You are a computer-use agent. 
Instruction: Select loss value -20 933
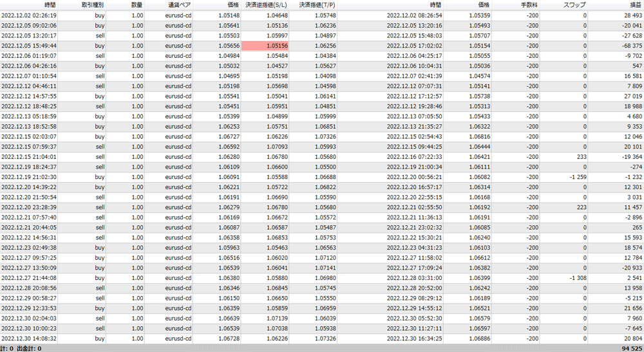pos(632,268)
